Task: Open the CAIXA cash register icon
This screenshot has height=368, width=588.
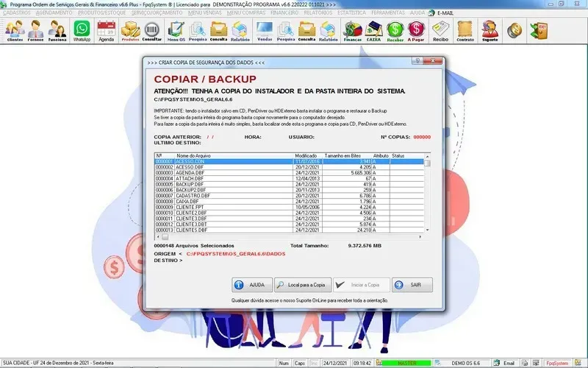Action: [374, 30]
